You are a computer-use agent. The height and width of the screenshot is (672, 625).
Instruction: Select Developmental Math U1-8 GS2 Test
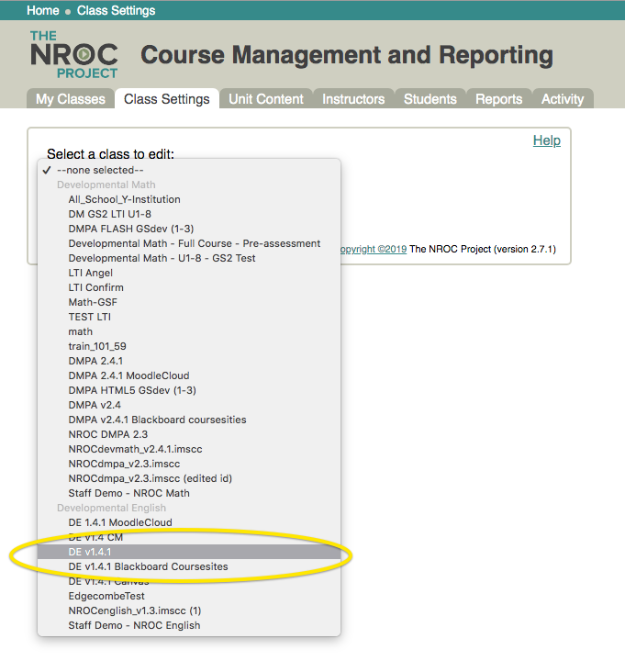click(x=189, y=258)
